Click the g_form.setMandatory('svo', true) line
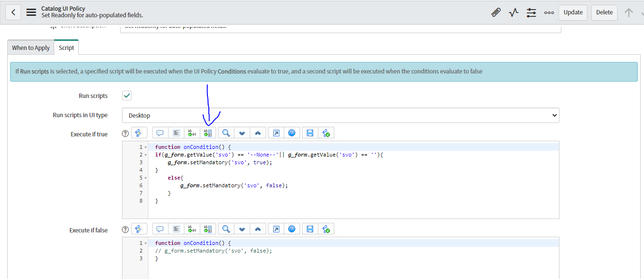 220,162
